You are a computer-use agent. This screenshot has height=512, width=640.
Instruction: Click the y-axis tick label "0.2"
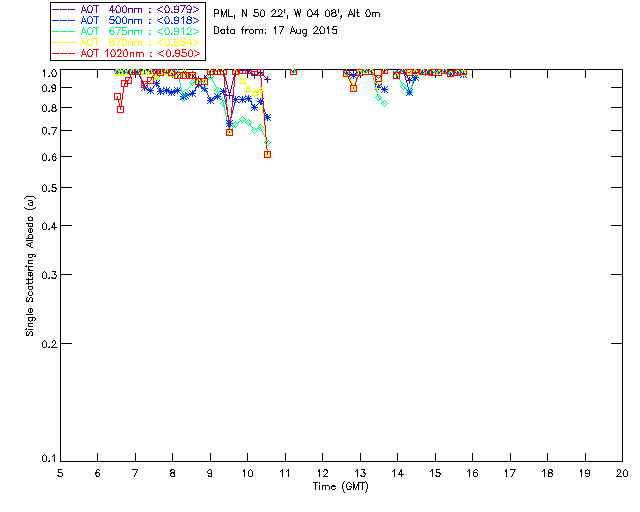[x=49, y=344]
